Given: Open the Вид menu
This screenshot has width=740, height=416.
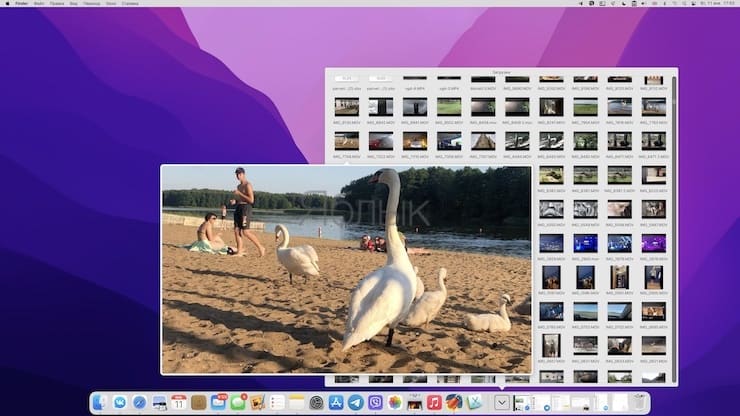Looking at the screenshot, I should click(x=74, y=3).
